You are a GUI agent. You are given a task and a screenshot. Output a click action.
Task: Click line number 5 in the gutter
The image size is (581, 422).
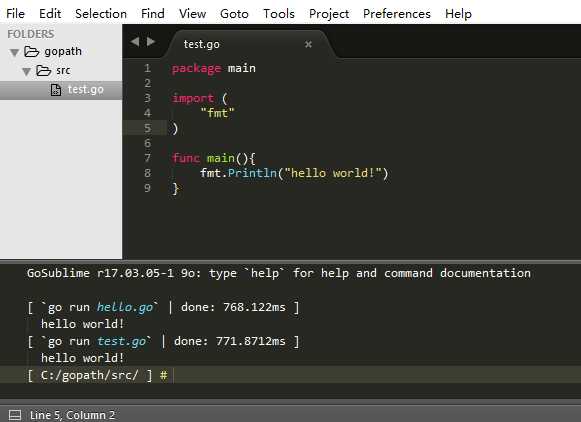point(147,128)
